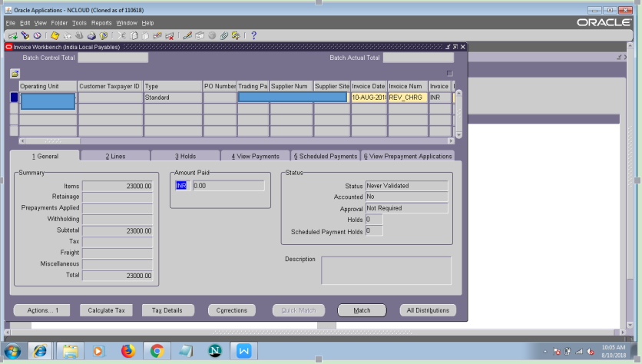
Task: Switch to the 1 General tab
Action: click(45, 156)
